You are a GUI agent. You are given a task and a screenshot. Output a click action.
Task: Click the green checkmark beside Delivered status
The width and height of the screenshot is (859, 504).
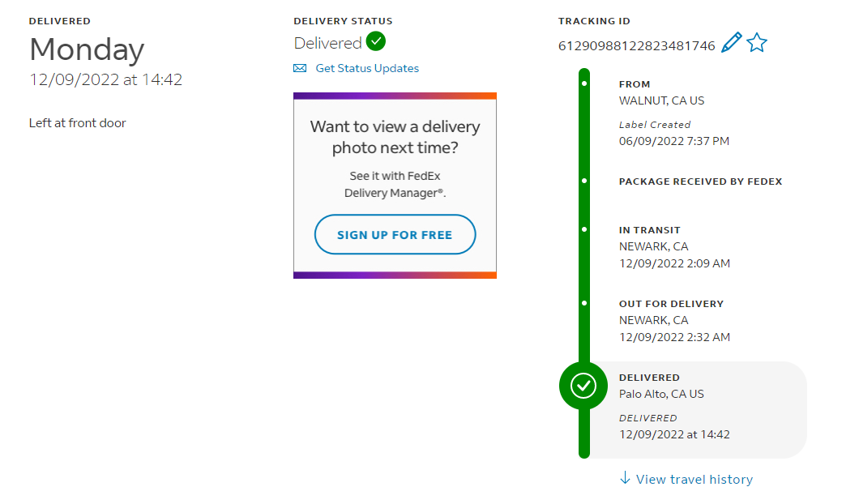(x=376, y=41)
